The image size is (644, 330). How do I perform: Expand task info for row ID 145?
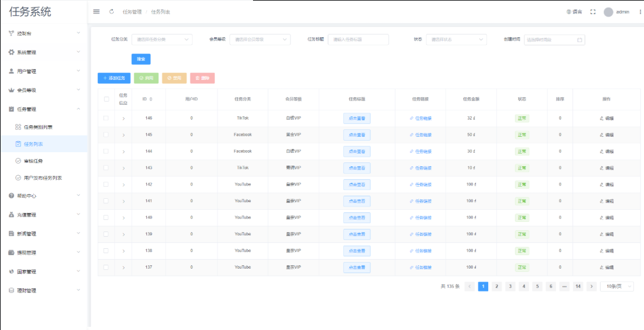(x=123, y=135)
